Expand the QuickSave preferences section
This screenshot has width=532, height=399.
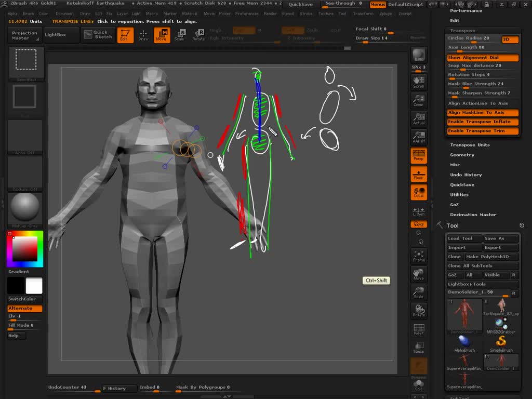[x=462, y=185]
